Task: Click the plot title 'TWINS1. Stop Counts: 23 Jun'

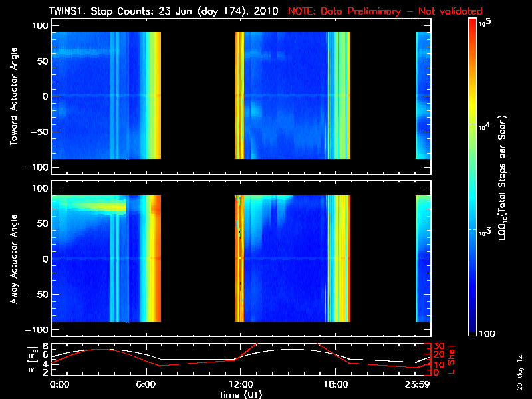Action: click(x=121, y=11)
